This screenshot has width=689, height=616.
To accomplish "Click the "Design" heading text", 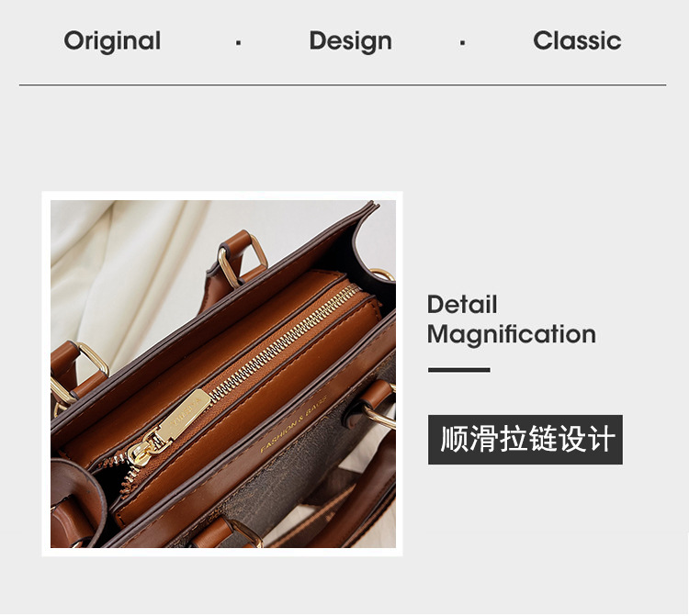I will pos(351,41).
